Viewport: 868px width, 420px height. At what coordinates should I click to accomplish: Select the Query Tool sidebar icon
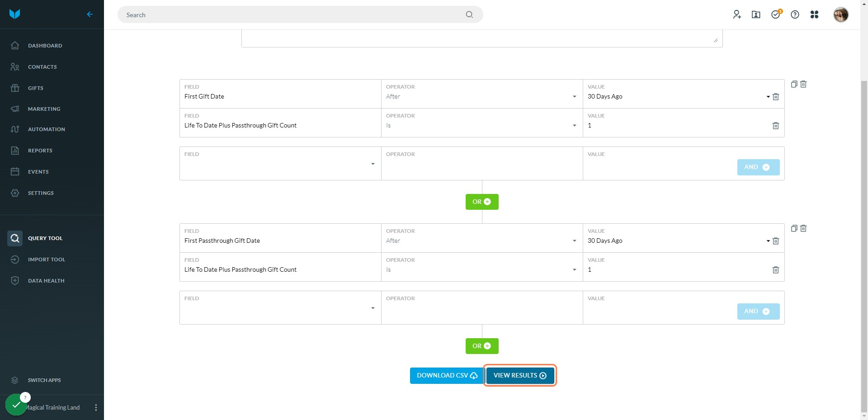click(x=15, y=238)
